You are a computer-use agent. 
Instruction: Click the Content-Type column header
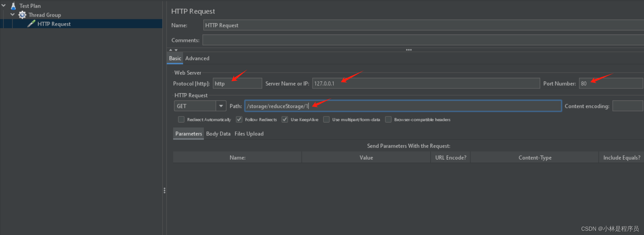coord(535,157)
